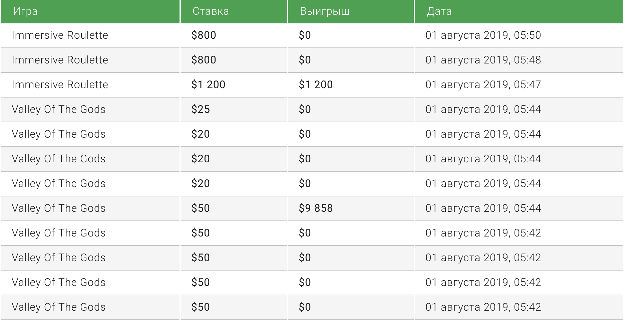Viewport: 644px width, 324px height.
Task: Click Valley Of The Gods winning $9 858
Action: pyautogui.click(x=59, y=208)
